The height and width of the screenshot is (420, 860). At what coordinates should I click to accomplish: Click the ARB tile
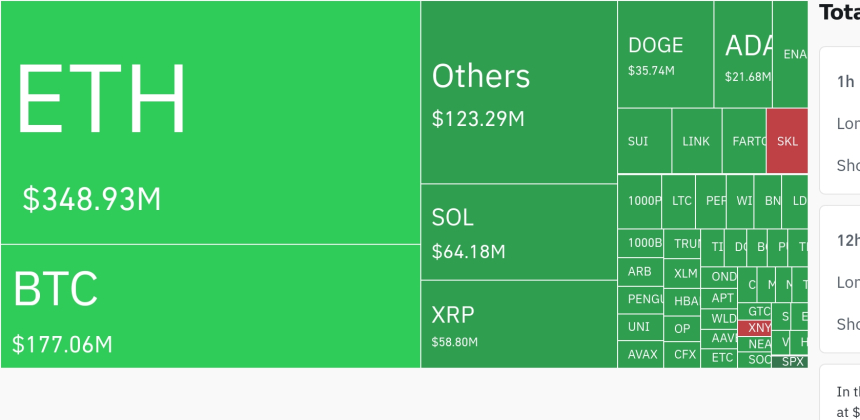(640, 271)
